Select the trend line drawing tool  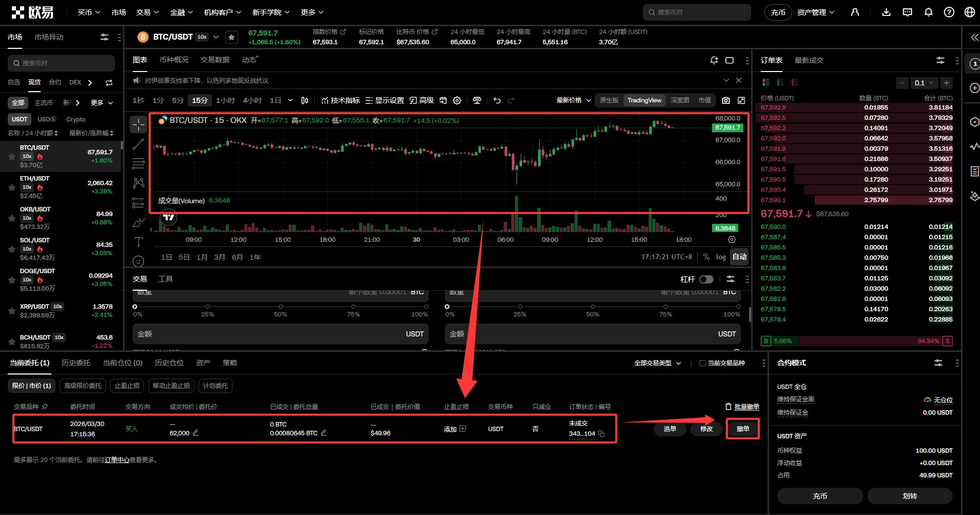tap(138, 145)
